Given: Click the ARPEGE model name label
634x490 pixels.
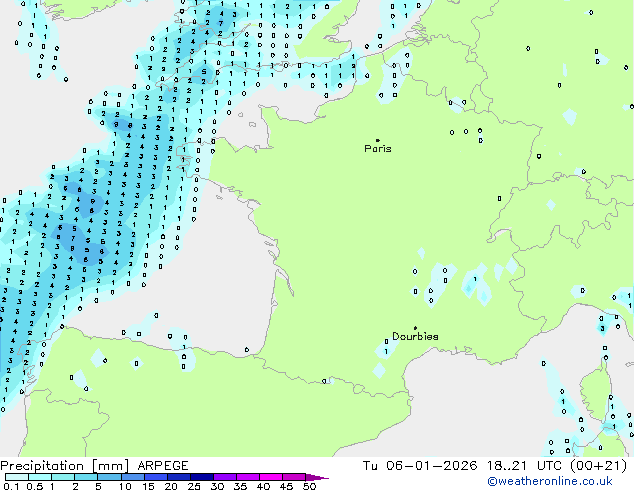Looking at the screenshot, I should (163, 466).
